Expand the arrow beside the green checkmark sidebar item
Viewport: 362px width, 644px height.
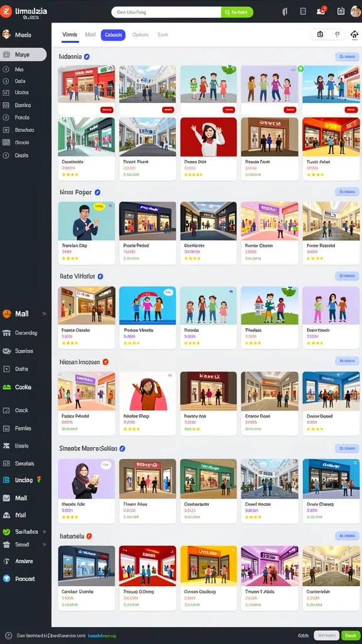click(x=45, y=531)
